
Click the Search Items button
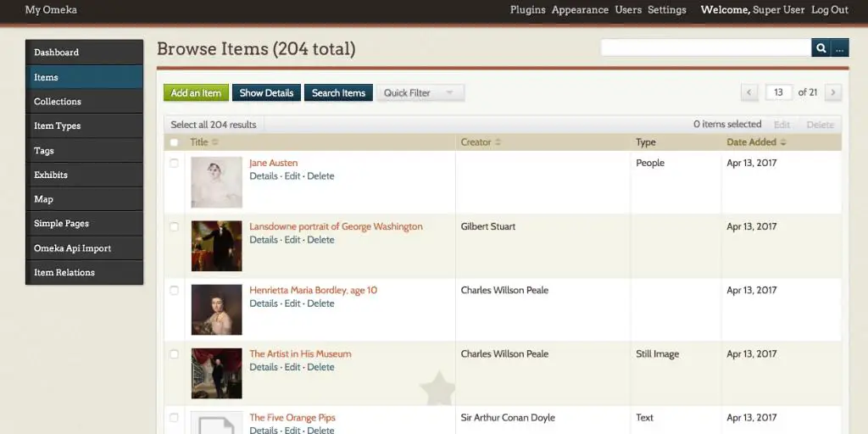click(338, 93)
